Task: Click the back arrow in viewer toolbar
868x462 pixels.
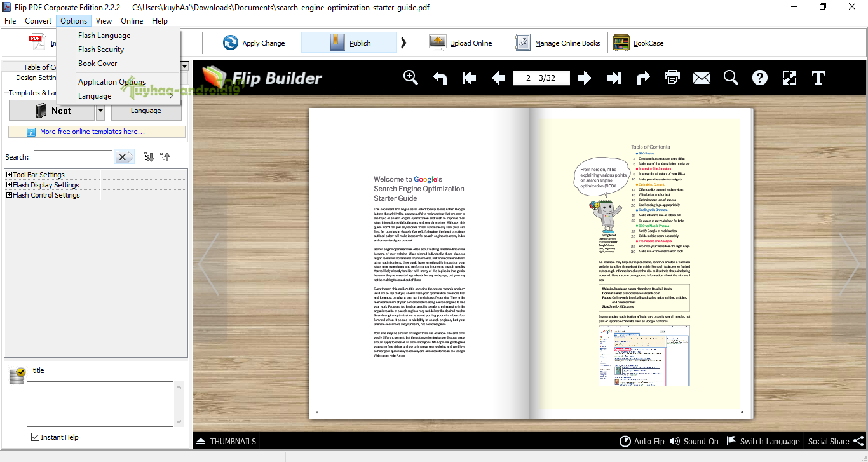Action: tap(440, 78)
